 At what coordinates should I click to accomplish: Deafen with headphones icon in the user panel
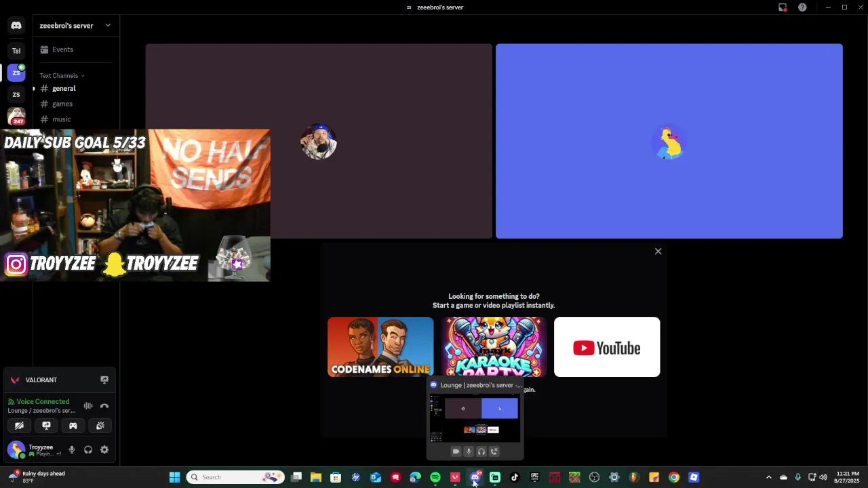tap(88, 450)
